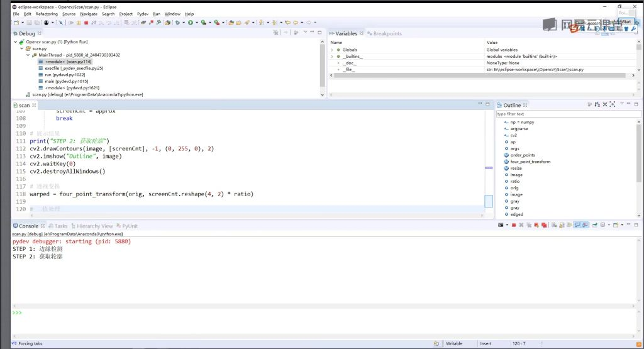
Task: Click the Debug bug icon in main toolbar
Action: pyautogui.click(x=177, y=23)
